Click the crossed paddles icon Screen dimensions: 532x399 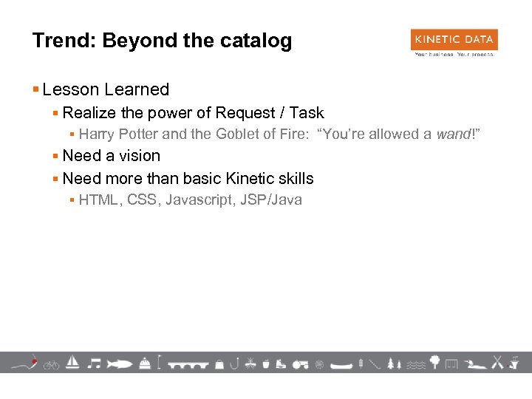497,362
